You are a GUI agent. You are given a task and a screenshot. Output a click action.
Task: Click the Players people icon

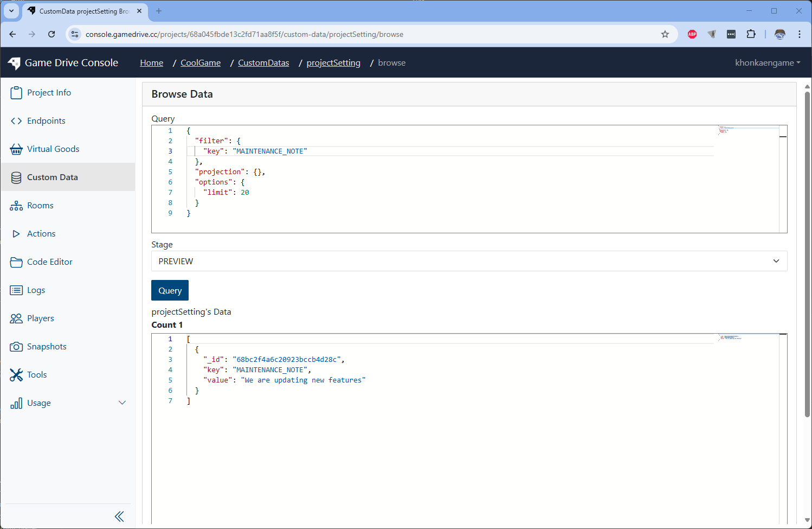16,318
